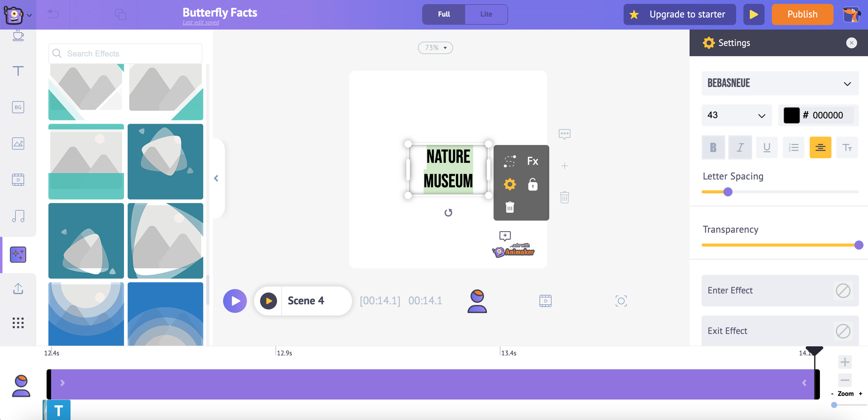
Task: Toggle text case Tt button
Action: [847, 147]
